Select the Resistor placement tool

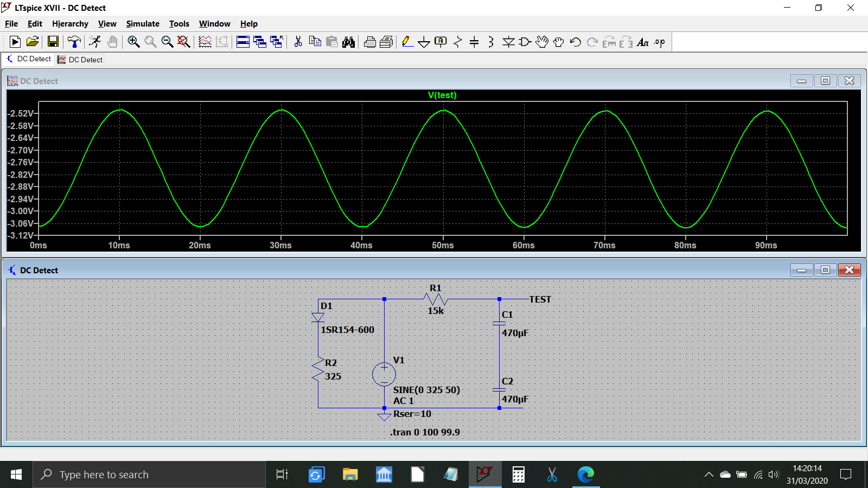point(458,42)
